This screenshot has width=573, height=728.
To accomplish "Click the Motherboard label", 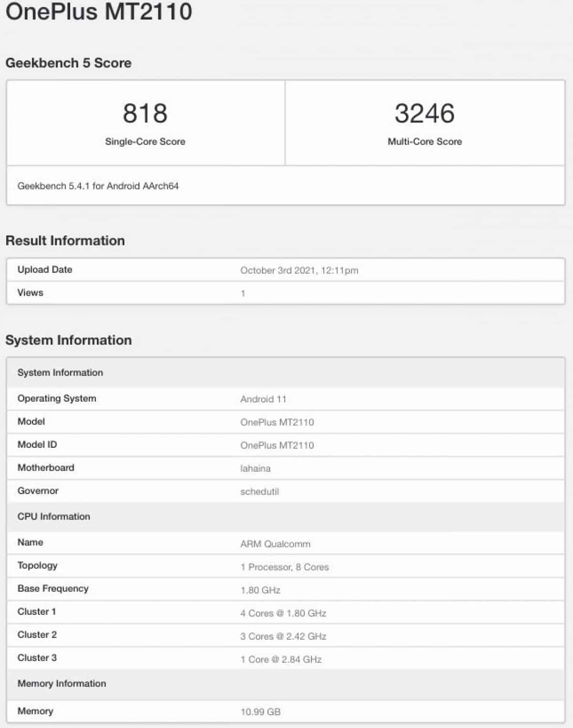I will tap(46, 468).
